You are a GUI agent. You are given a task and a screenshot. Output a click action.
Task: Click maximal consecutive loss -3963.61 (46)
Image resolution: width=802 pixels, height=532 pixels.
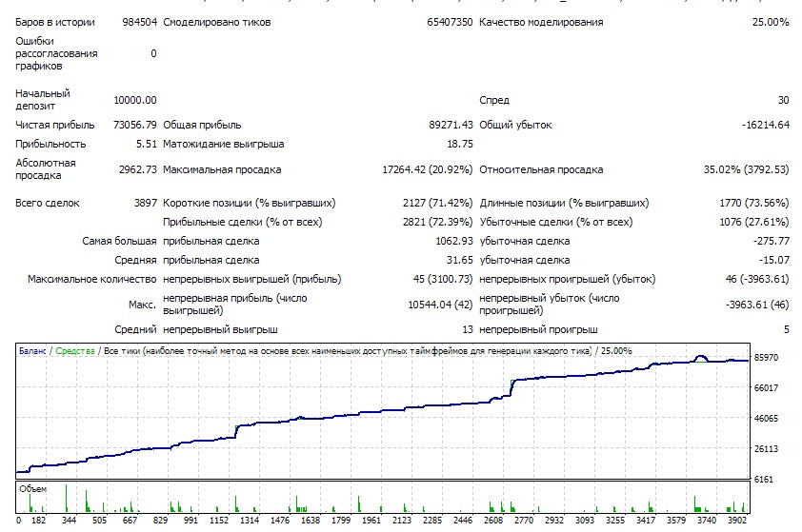757,305
